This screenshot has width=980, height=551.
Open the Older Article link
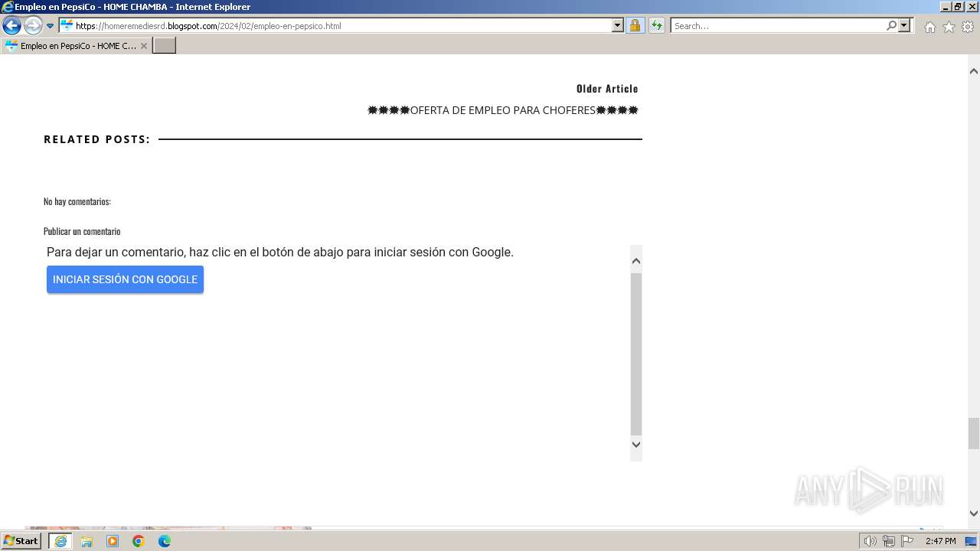[607, 89]
